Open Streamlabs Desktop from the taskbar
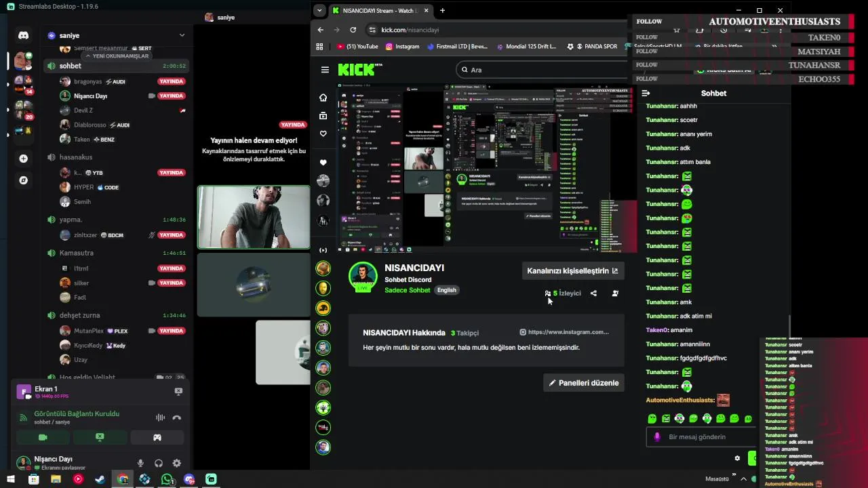 [x=211, y=479]
